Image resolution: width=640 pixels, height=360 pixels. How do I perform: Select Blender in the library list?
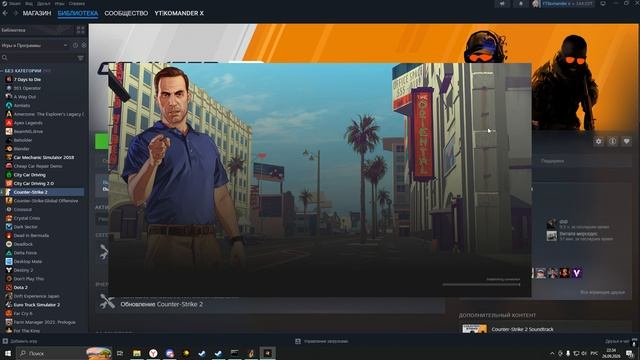[x=22, y=149]
